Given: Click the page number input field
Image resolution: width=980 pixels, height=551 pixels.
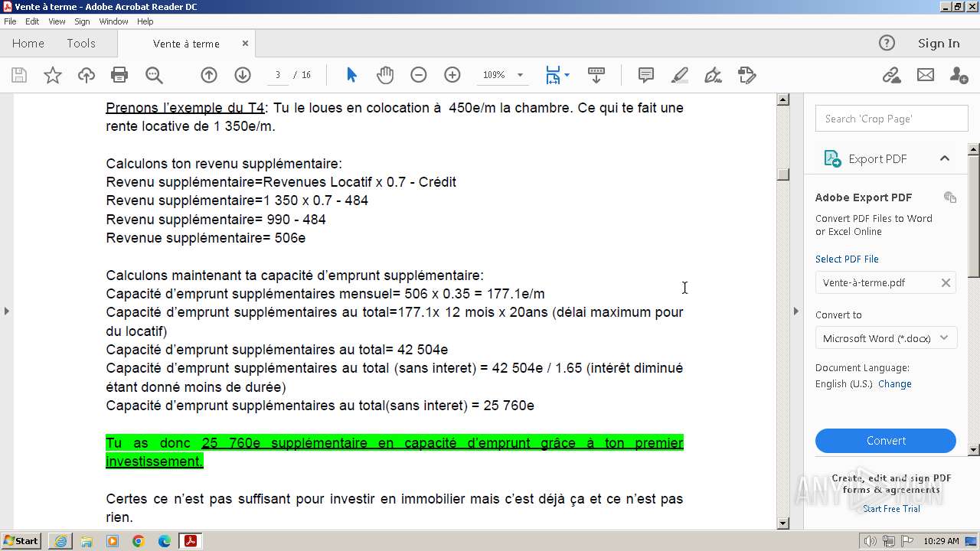Looking at the screenshot, I should click(278, 75).
